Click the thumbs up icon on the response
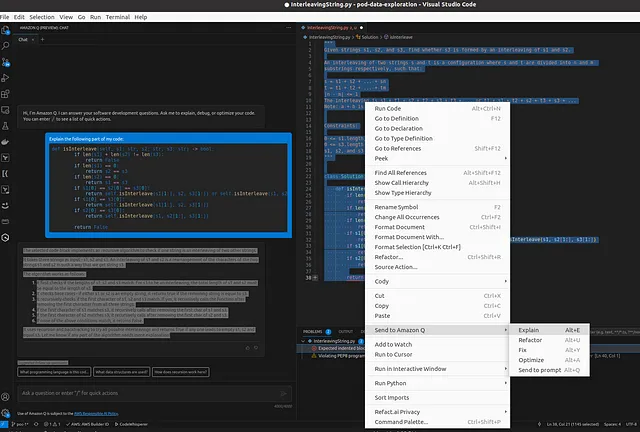The image size is (640, 432). 247,348
